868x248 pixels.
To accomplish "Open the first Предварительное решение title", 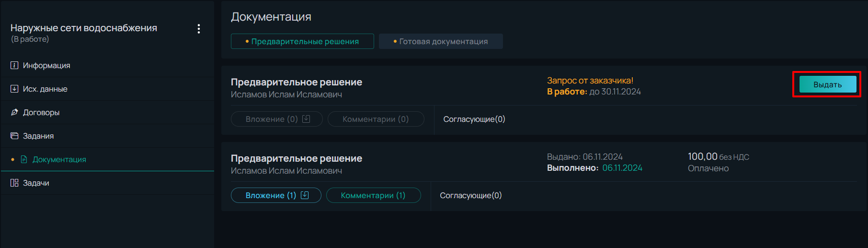I will click(x=297, y=82).
